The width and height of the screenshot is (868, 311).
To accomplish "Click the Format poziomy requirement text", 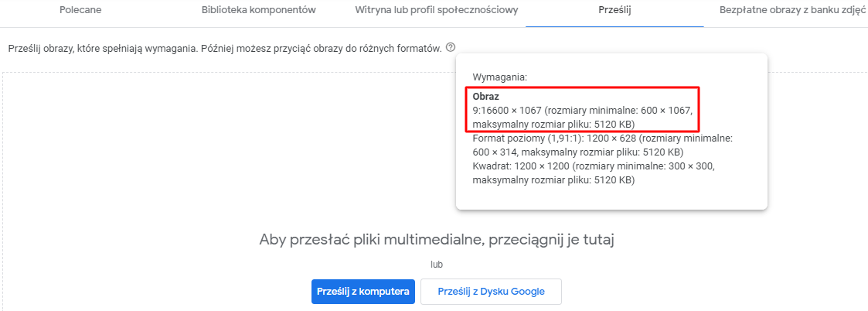I will pyautogui.click(x=602, y=145).
